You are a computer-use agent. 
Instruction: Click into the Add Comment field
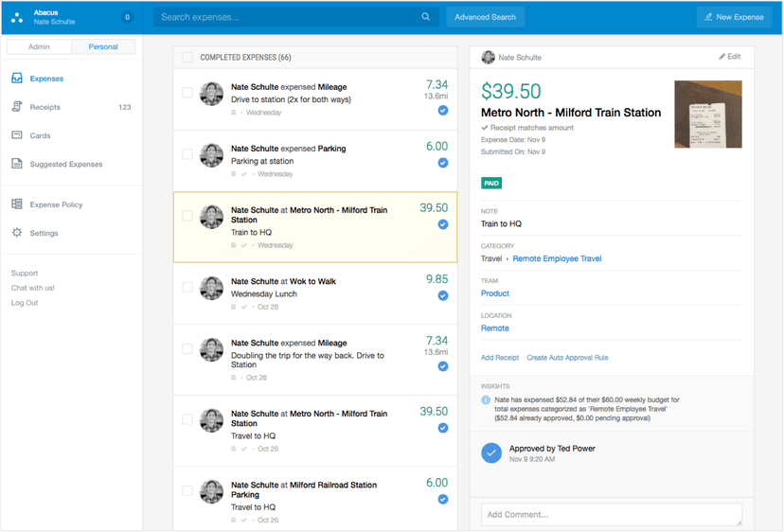pyautogui.click(x=611, y=514)
